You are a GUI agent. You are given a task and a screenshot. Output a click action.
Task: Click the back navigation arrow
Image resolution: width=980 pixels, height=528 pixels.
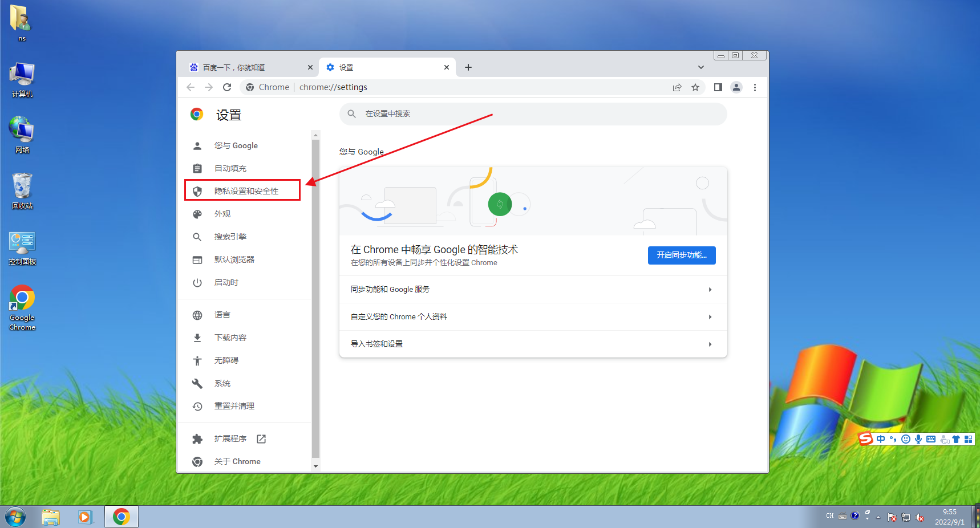(191, 87)
